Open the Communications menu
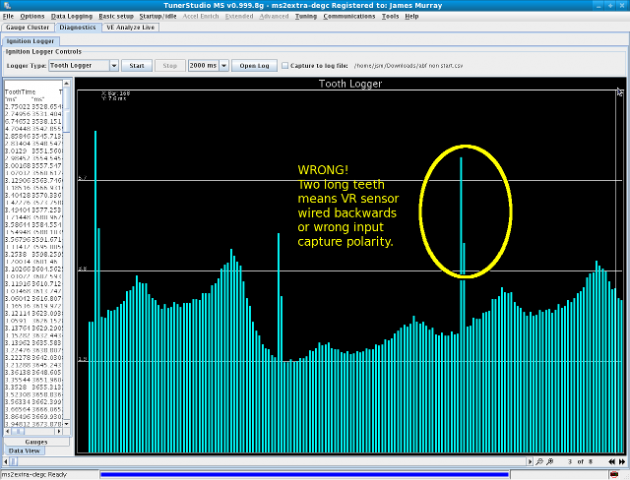The image size is (630, 480). 349,17
